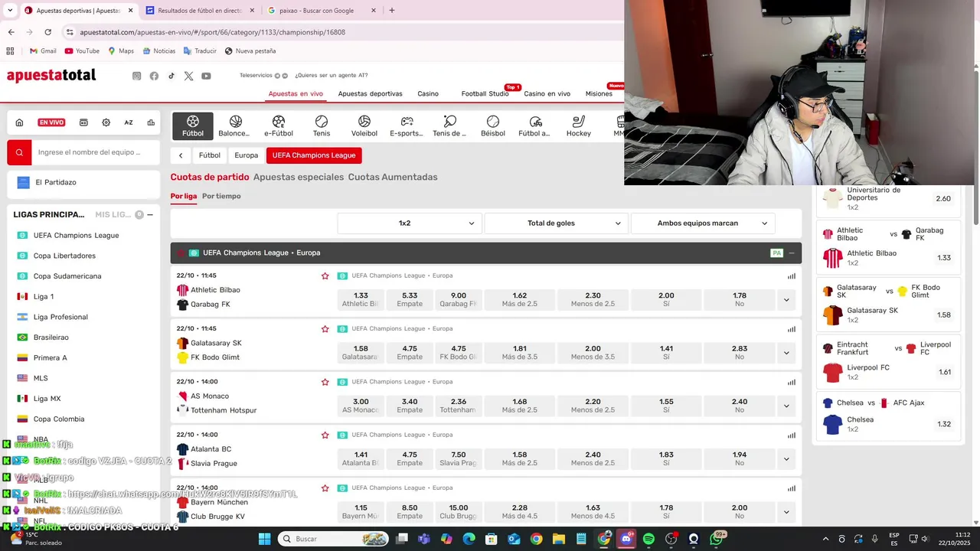Select the E-sports category icon
The width and height of the screenshot is (980, 551).
point(407,126)
